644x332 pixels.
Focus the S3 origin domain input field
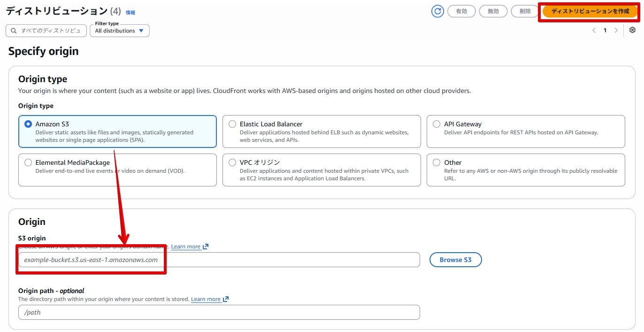tap(219, 260)
